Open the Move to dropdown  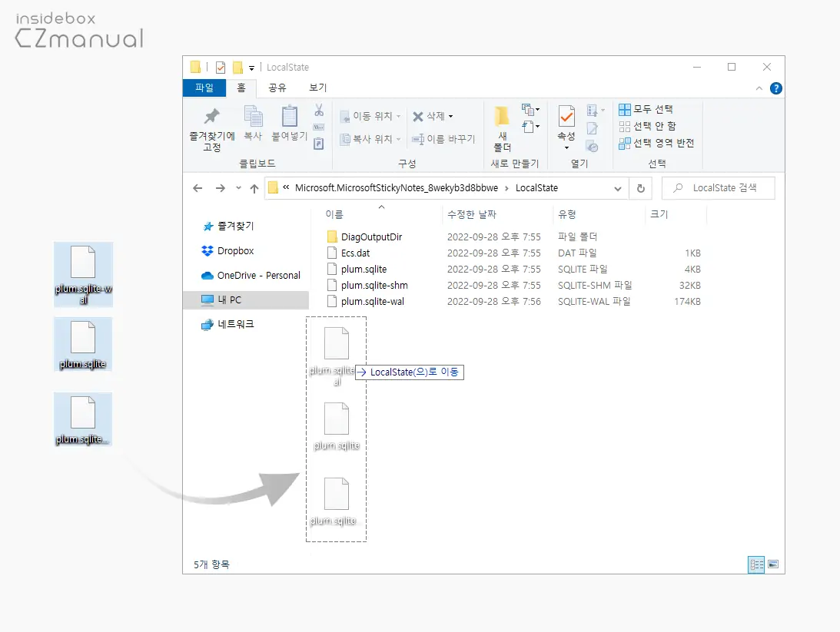click(370, 116)
